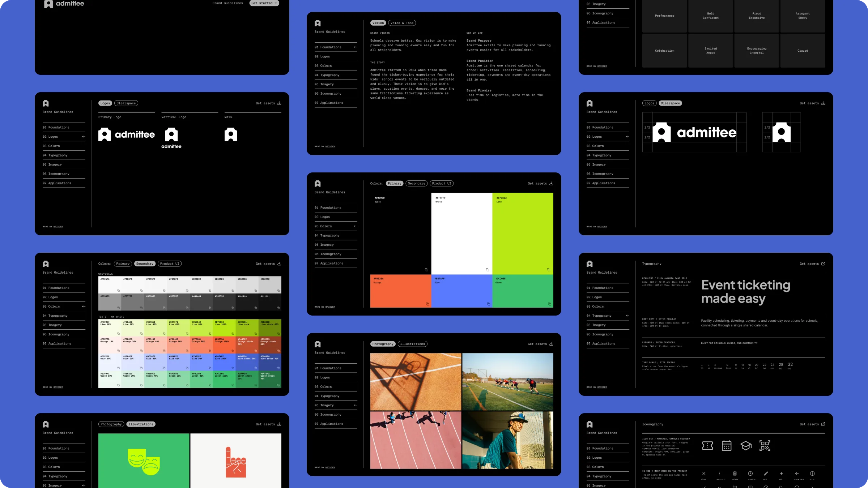
Task: Open 04 Typography in the Vision panel sidebar
Action: pos(336,75)
